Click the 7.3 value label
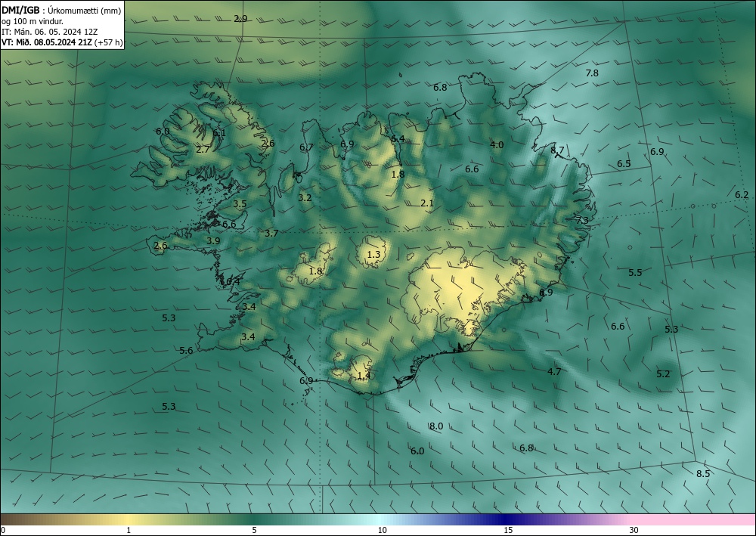This screenshot has width=756, height=536. [582, 220]
